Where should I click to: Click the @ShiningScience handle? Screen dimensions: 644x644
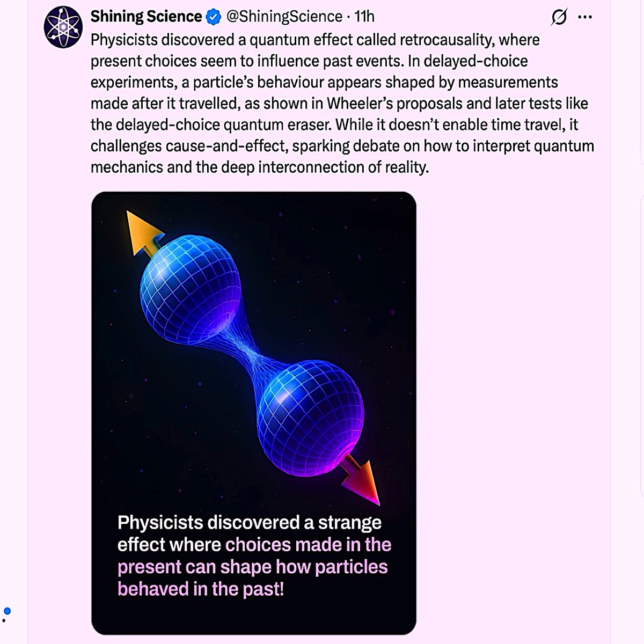click(284, 17)
